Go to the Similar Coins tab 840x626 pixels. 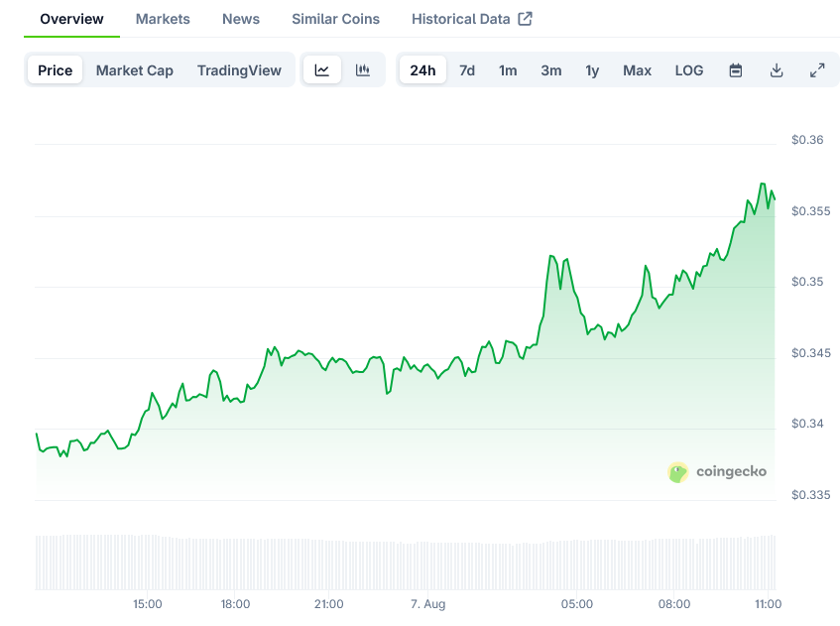pos(335,19)
